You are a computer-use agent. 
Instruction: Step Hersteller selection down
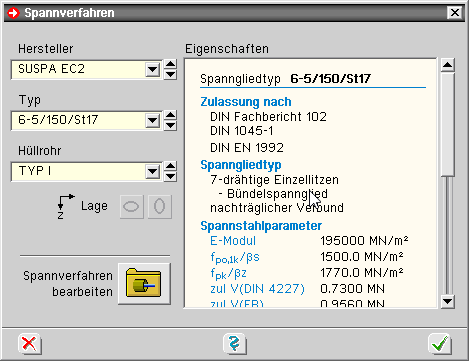[170, 74]
